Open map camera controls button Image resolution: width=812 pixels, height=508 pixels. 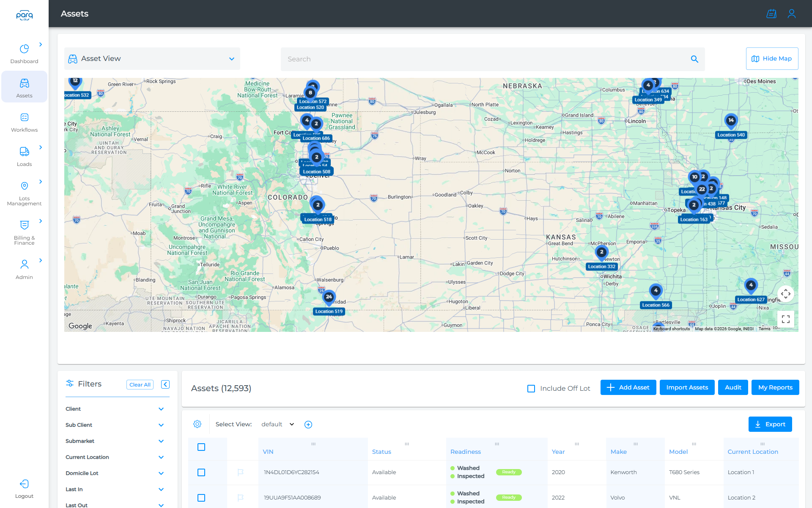[x=786, y=294]
